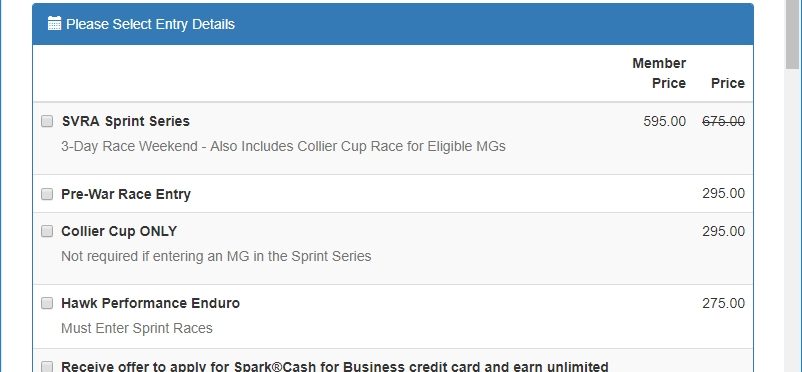This screenshot has height=372, width=802.
Task: Click the Pre-War Race Entry 295.00 price
Action: [723, 193]
